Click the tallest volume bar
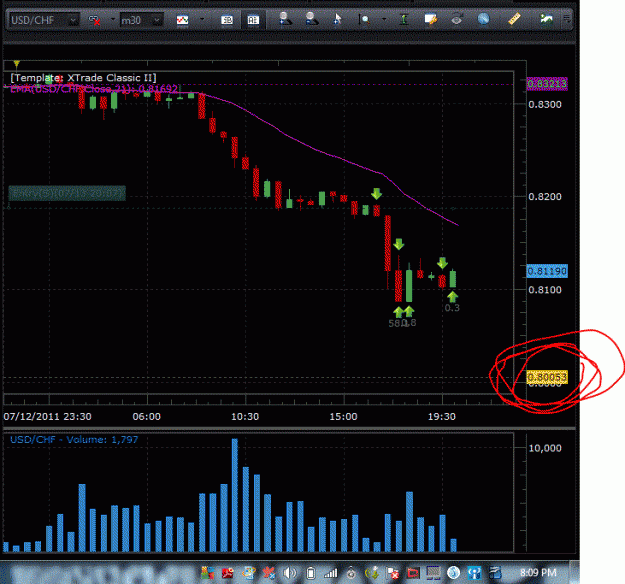 tap(235, 495)
